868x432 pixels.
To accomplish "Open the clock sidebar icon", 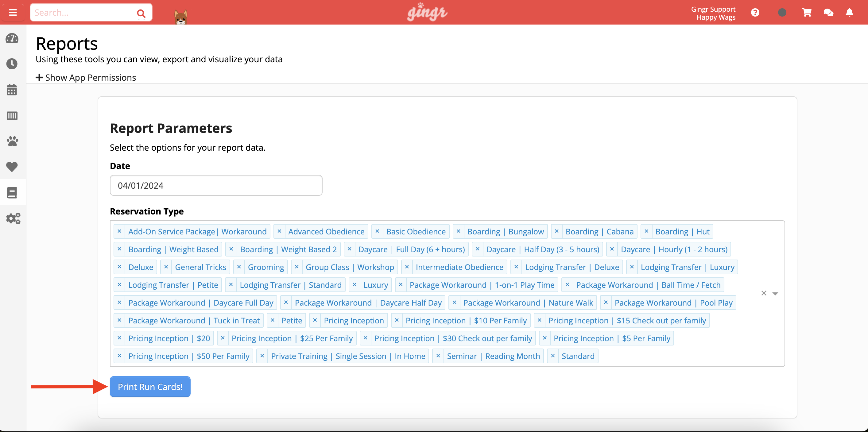I will [x=12, y=64].
